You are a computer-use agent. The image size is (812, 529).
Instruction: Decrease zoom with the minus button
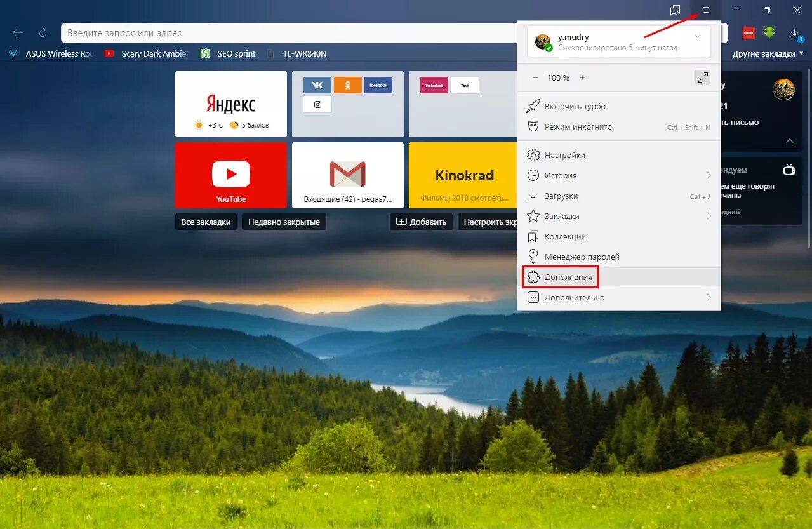pyautogui.click(x=535, y=77)
